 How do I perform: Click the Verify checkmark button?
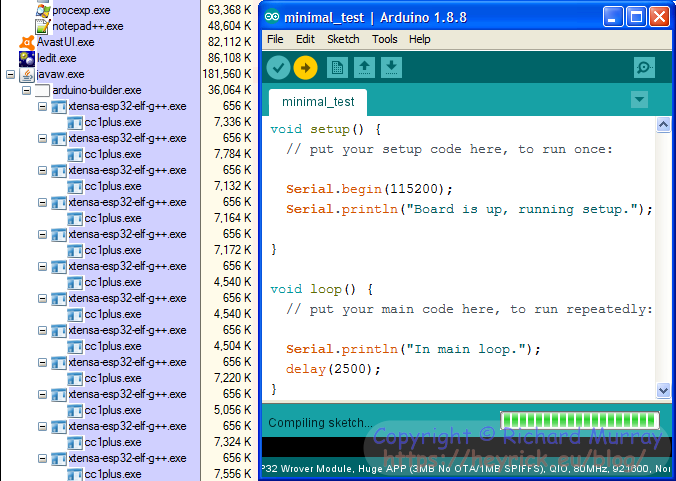(278, 68)
